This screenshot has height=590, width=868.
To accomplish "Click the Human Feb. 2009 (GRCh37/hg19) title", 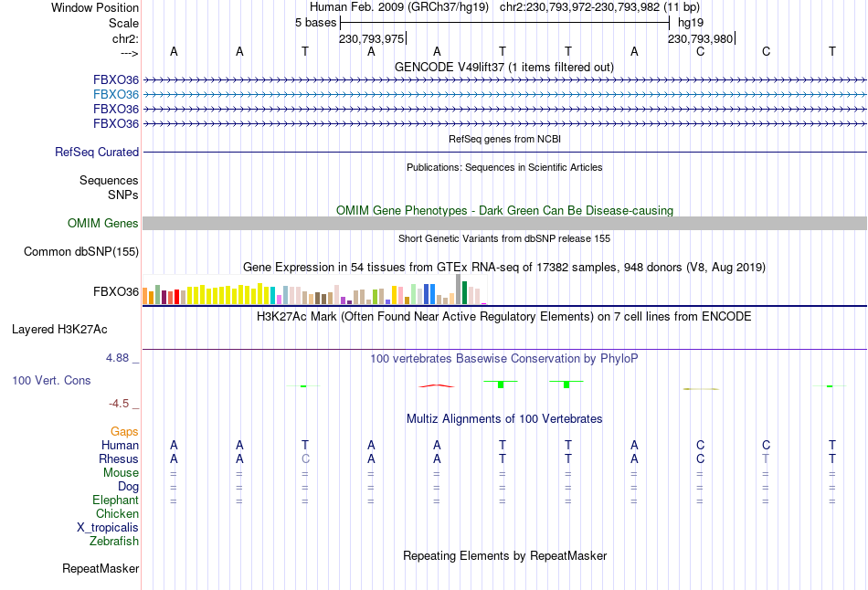I will (399, 7).
